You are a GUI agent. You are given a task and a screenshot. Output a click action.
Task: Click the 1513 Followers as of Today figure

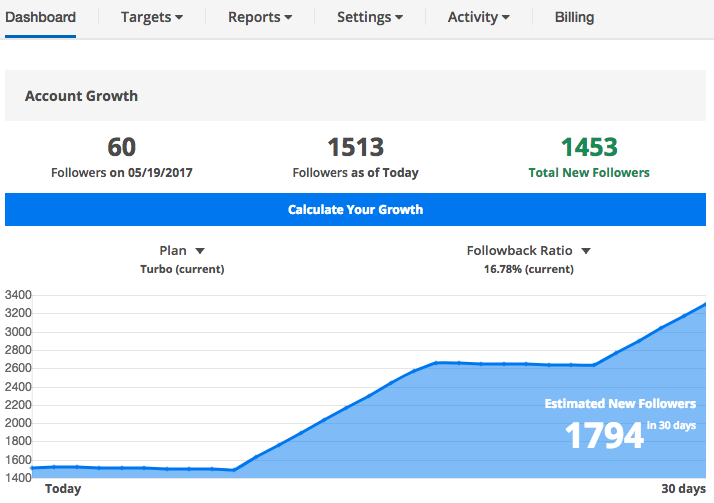[355, 148]
